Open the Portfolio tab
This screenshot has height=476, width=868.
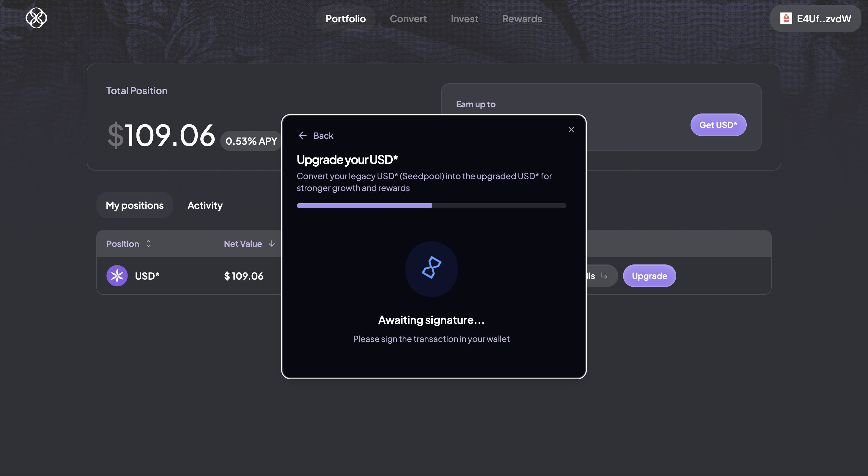[345, 18]
